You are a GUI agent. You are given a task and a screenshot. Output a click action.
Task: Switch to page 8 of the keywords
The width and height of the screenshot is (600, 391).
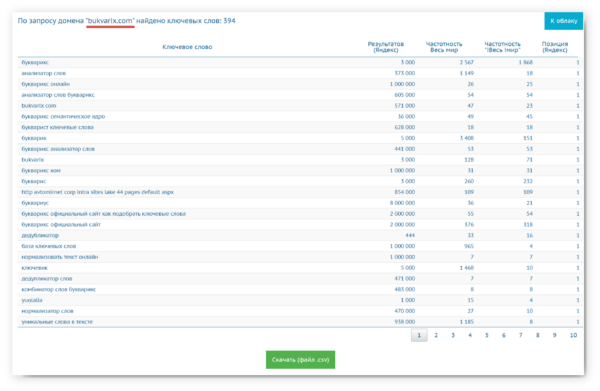pos(538,336)
